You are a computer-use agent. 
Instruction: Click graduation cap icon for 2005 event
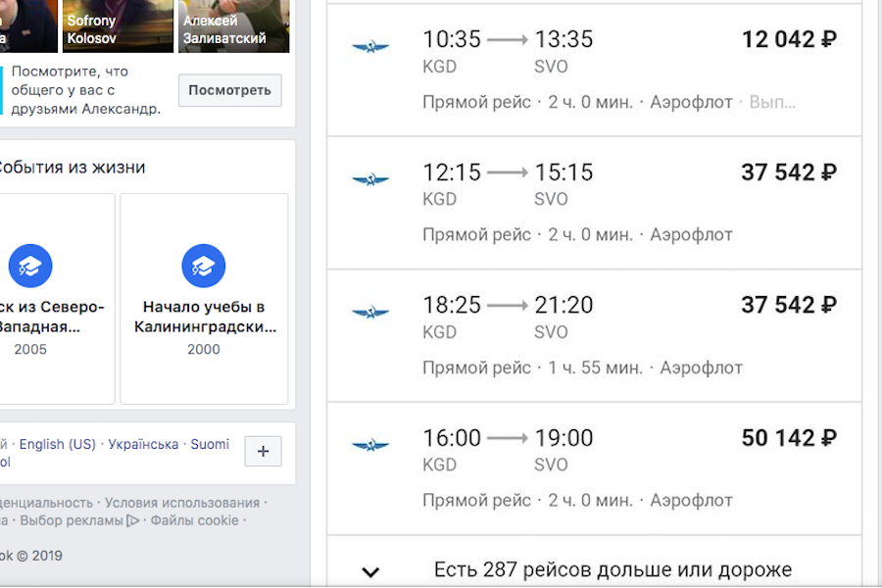pos(30,266)
